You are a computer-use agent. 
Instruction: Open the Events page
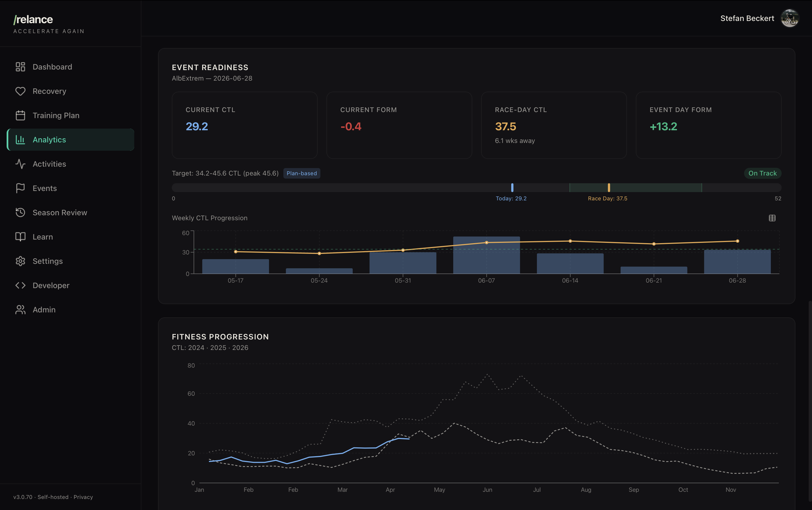(x=70, y=188)
